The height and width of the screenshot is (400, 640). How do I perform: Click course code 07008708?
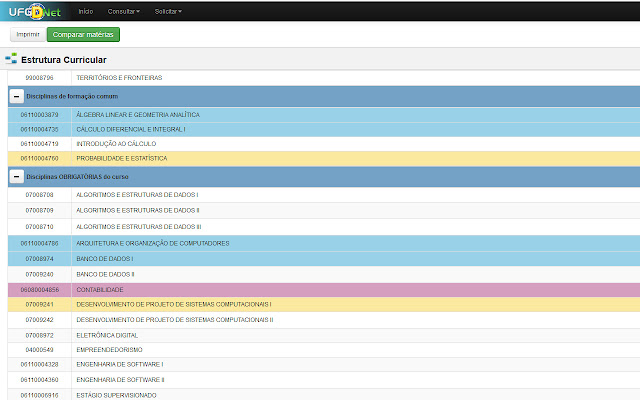[39, 194]
